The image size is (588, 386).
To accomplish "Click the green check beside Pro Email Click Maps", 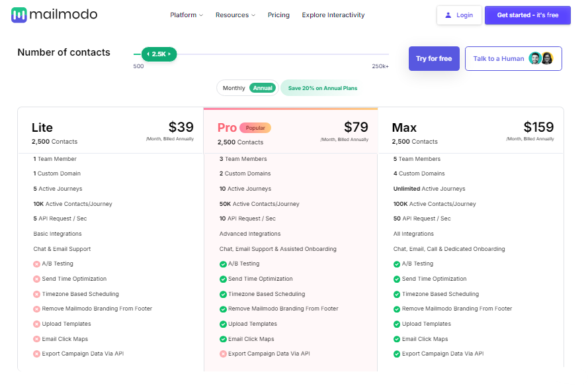I will (223, 339).
